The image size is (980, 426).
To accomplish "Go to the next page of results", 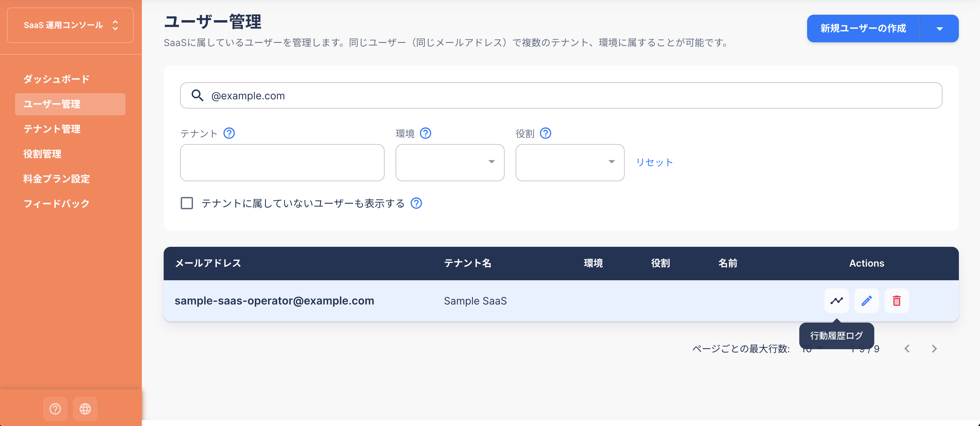I will pyautogui.click(x=934, y=349).
